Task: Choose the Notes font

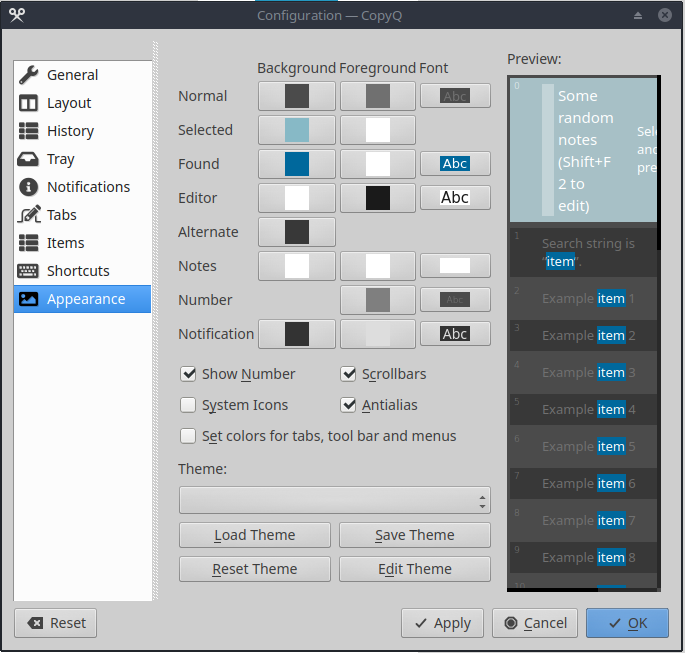Action: click(455, 266)
